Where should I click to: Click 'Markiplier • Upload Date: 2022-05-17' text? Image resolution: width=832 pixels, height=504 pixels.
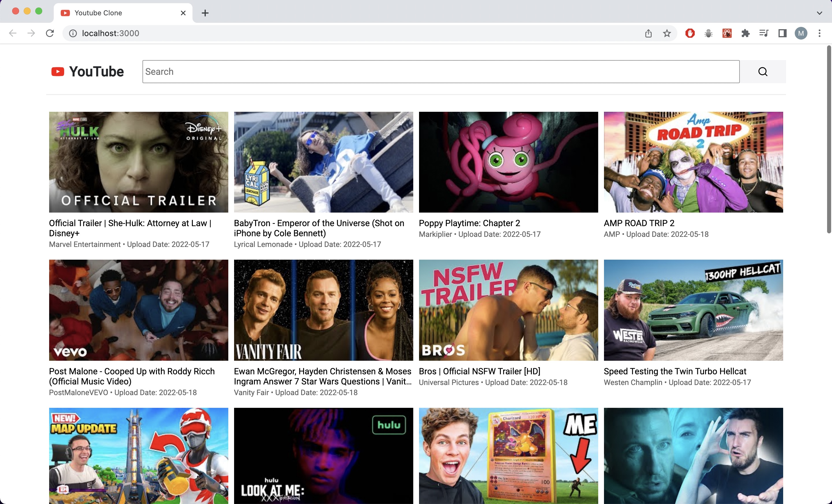(x=480, y=234)
